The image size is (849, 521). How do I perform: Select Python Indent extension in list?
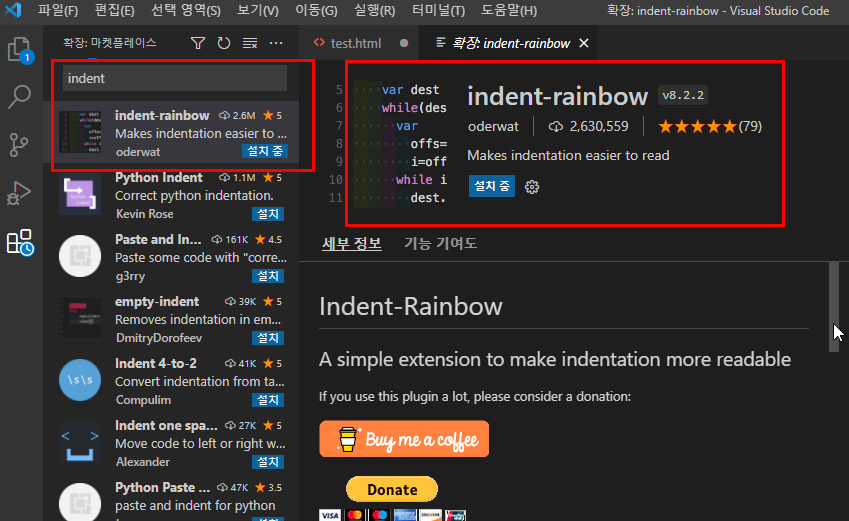172,194
